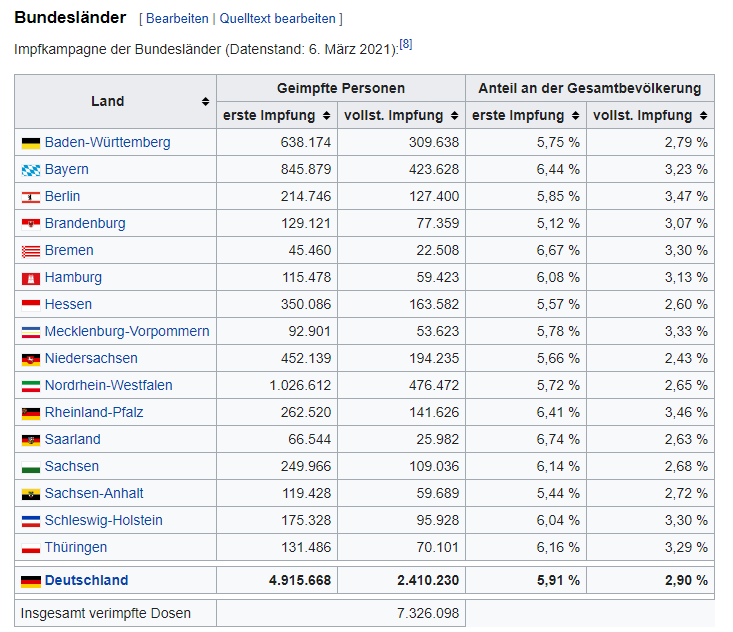Click the Berlin flag icon
This screenshot has width=733, height=632.
[30, 197]
